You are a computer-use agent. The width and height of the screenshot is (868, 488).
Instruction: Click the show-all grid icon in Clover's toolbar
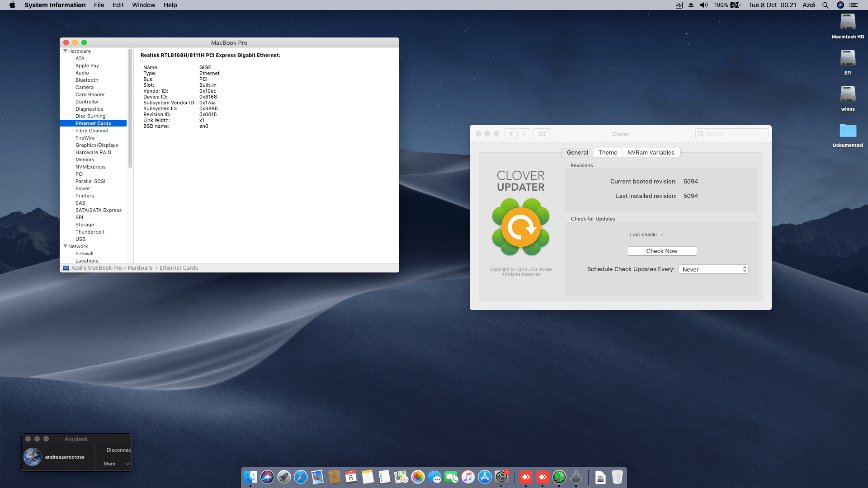coord(542,134)
